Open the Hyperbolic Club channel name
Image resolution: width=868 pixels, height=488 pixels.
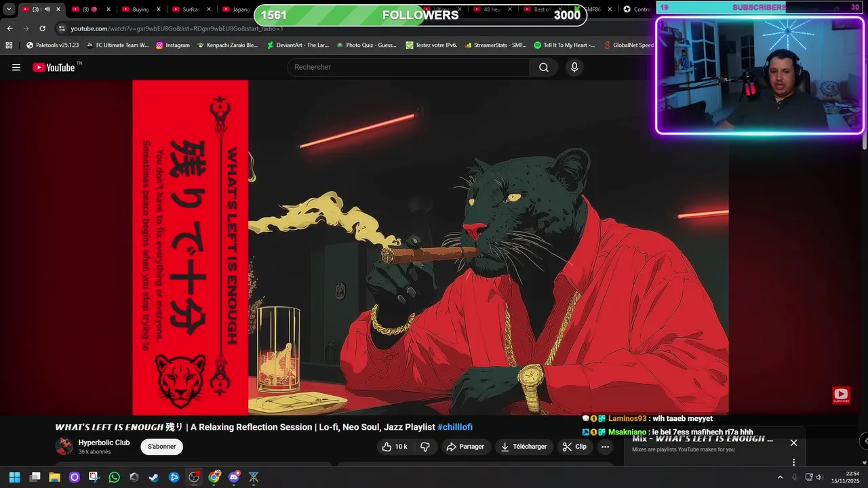pyautogui.click(x=104, y=443)
